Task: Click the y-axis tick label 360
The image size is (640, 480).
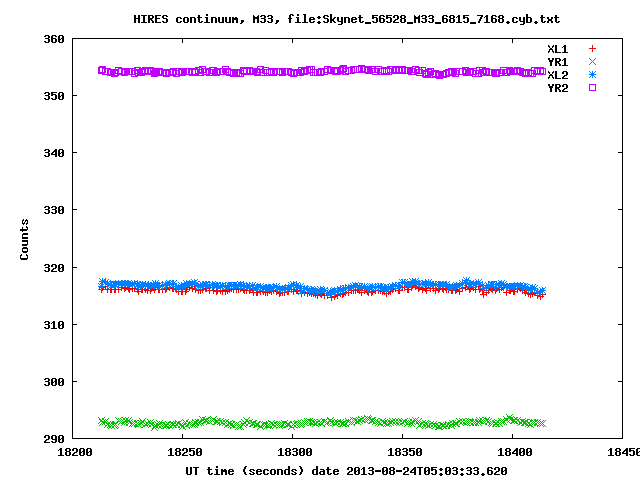Action: pos(54,39)
